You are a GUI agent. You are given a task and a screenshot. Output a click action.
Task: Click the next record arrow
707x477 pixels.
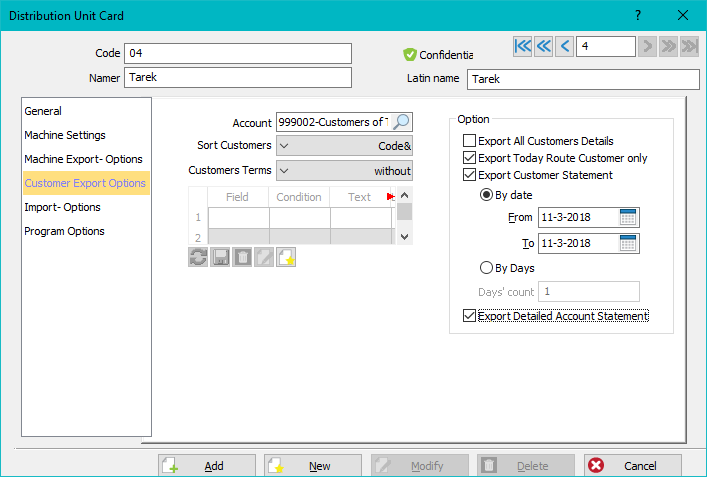(x=647, y=46)
